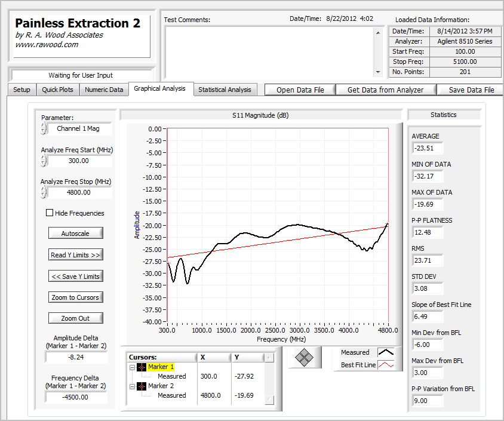Click the Analyze Freq Stop stepper
This screenshot has width=504, height=421.
tap(44, 192)
